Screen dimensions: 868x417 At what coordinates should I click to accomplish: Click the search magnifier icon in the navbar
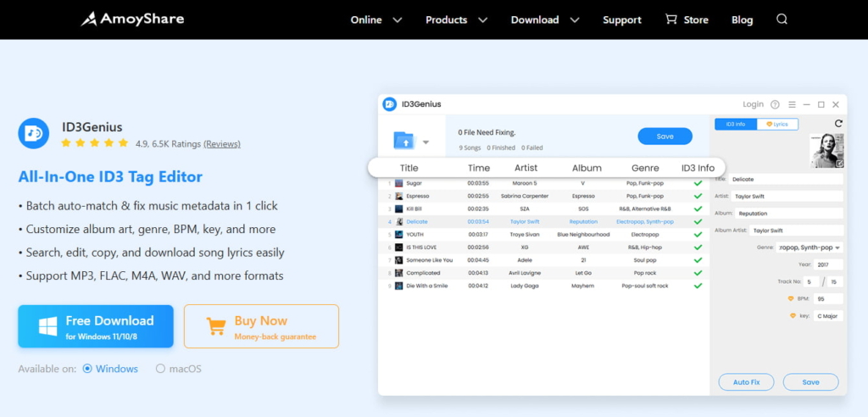pos(782,19)
